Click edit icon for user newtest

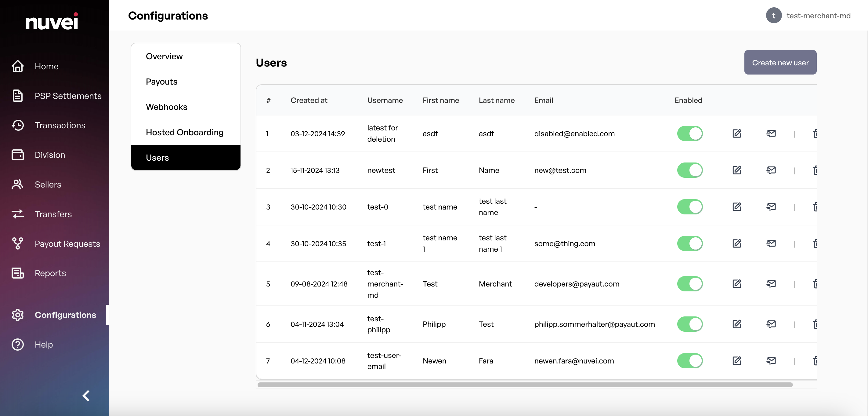click(x=736, y=170)
